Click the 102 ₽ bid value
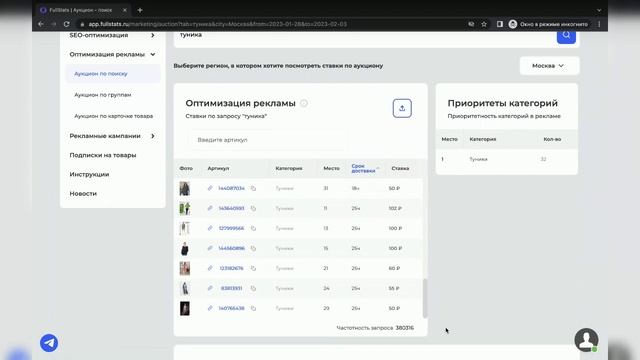The image size is (640, 360). (x=395, y=208)
